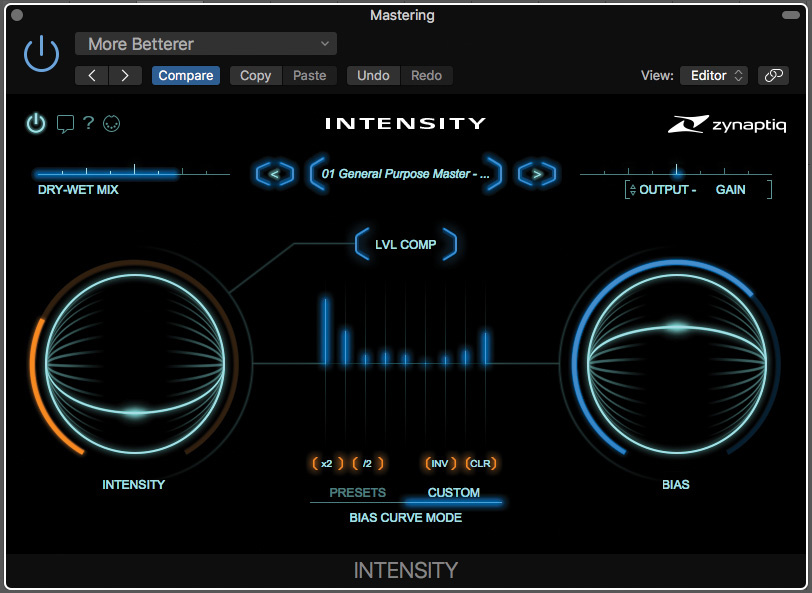Toggle the LVL COMP button
The image size is (812, 593).
pyautogui.click(x=405, y=244)
